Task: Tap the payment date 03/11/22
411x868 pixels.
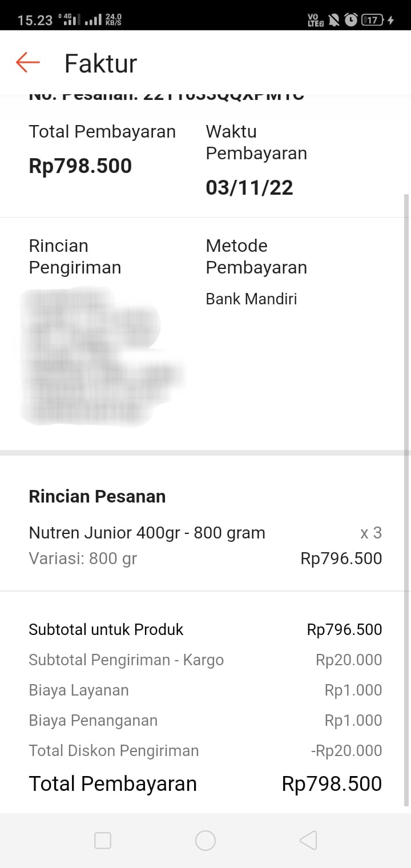Action: (249, 187)
